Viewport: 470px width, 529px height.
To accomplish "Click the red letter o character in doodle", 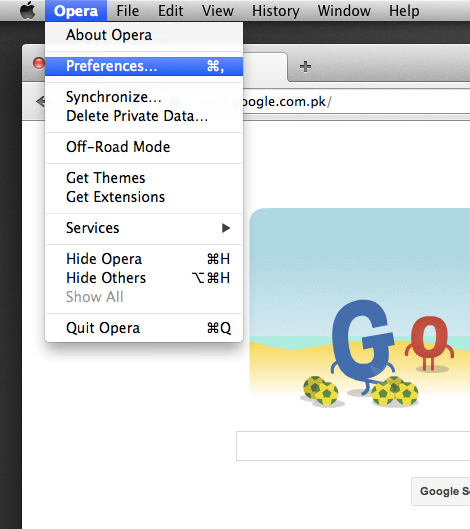I will click(x=430, y=342).
